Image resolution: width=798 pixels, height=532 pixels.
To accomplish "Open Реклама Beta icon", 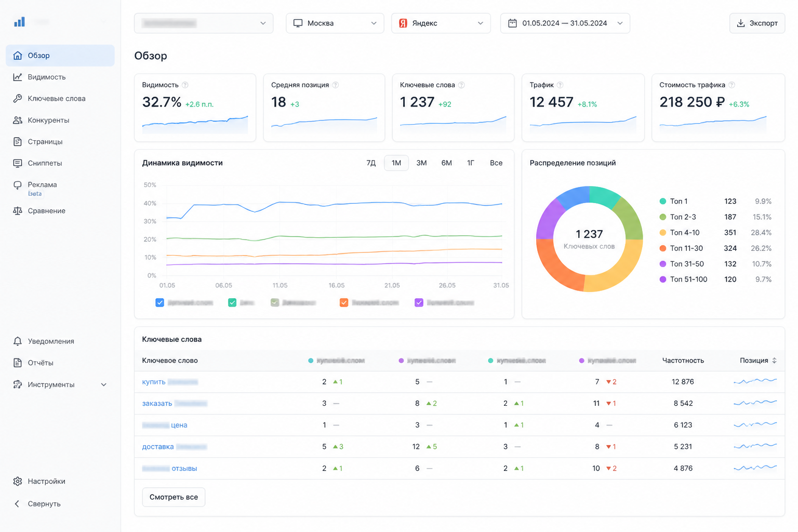I will tap(18, 185).
